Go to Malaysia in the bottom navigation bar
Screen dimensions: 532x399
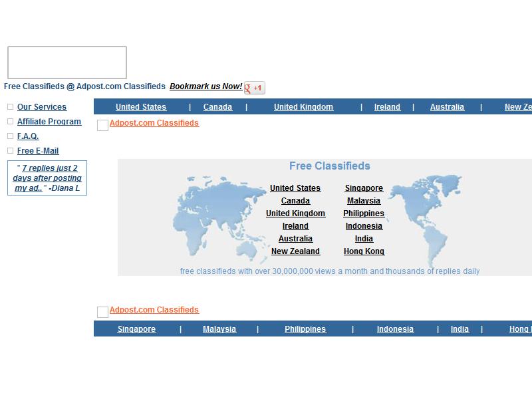219,329
